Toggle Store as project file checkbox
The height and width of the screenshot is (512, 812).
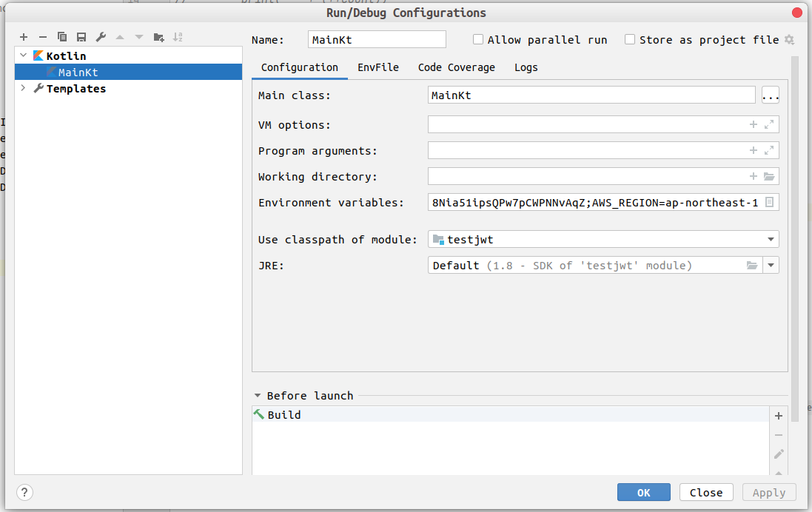click(630, 40)
